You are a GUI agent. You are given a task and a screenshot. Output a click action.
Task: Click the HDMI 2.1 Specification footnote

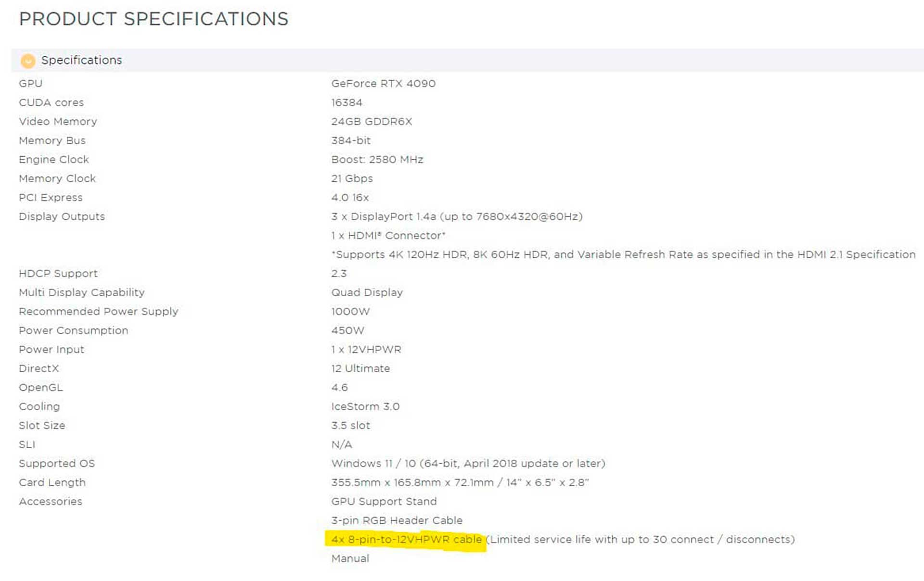(x=623, y=254)
